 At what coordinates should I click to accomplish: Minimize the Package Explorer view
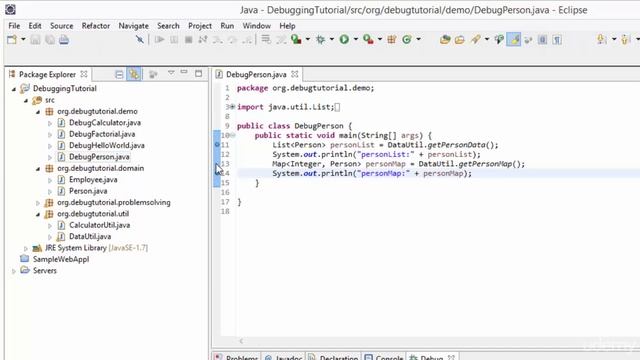click(x=184, y=73)
